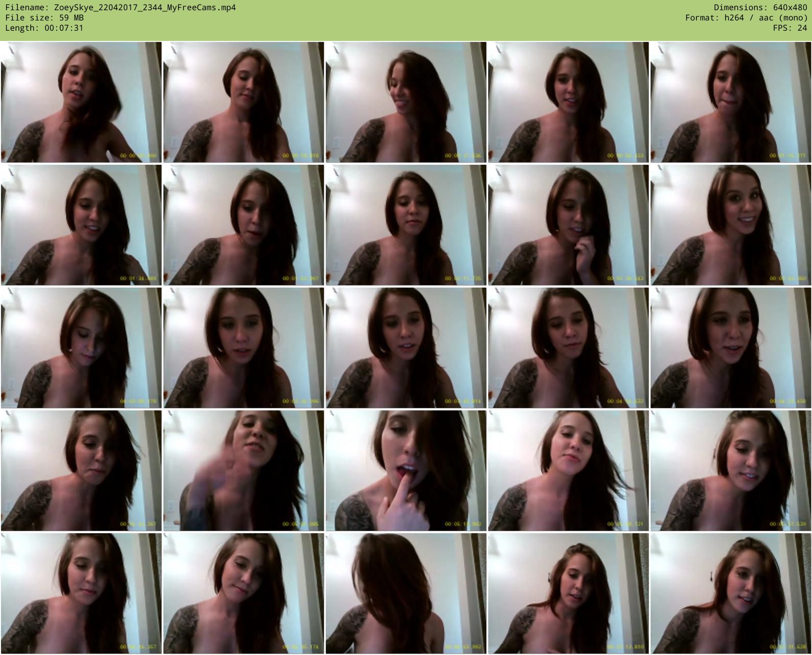Click the timestamp on the final thumbnail

[788, 647]
